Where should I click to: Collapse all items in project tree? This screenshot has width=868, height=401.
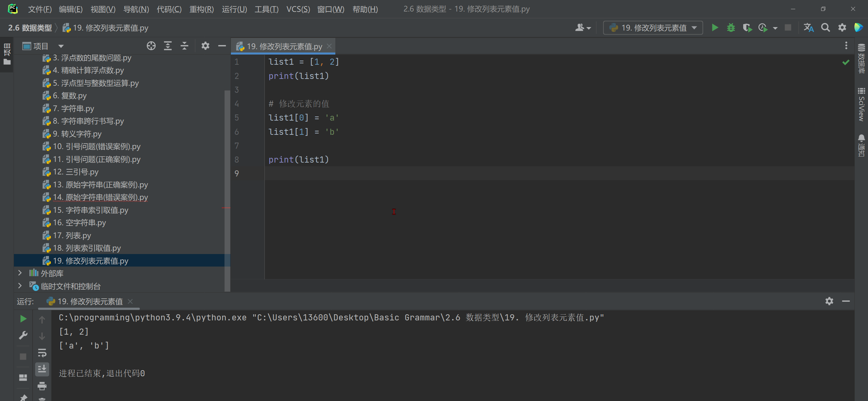[184, 46]
